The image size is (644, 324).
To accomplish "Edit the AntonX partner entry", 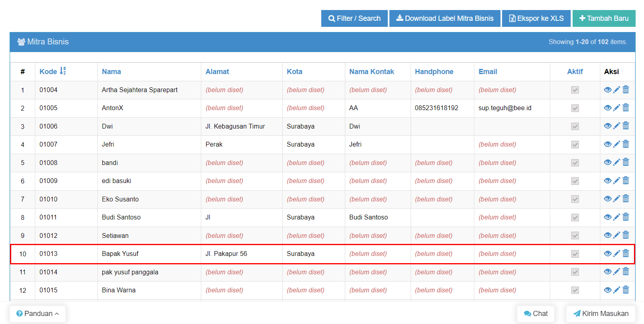I will pos(617,108).
